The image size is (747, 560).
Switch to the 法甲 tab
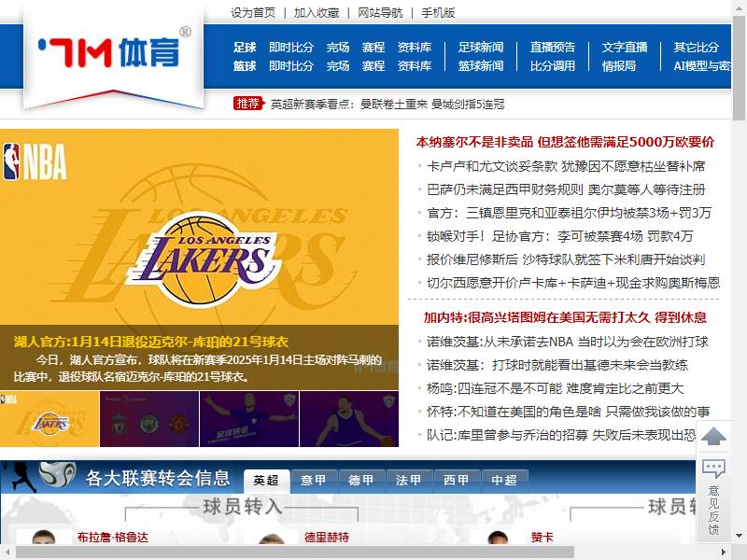click(x=409, y=480)
